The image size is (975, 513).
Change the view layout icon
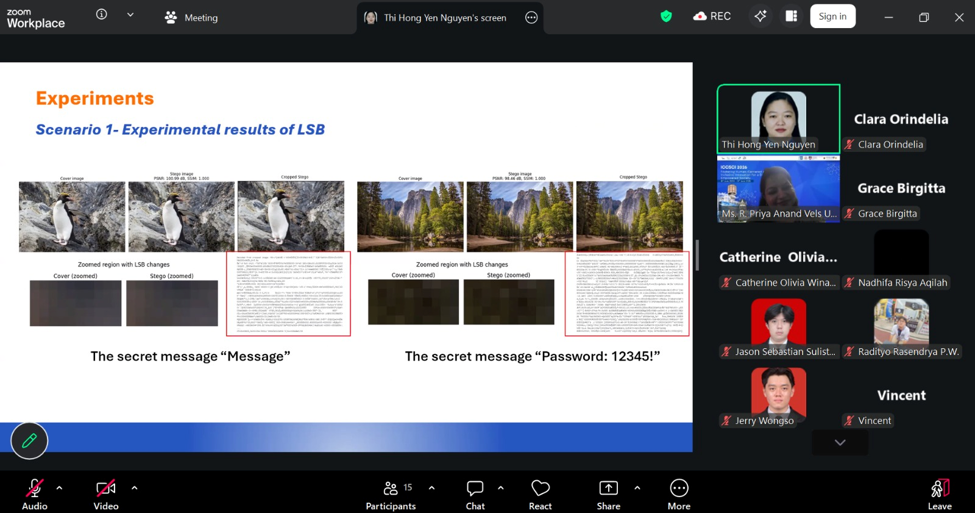coord(791,16)
